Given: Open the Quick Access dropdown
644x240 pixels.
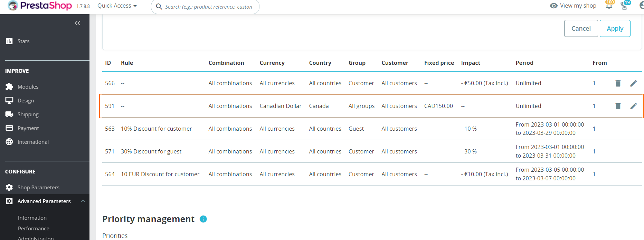Looking at the screenshot, I should click(x=117, y=6).
